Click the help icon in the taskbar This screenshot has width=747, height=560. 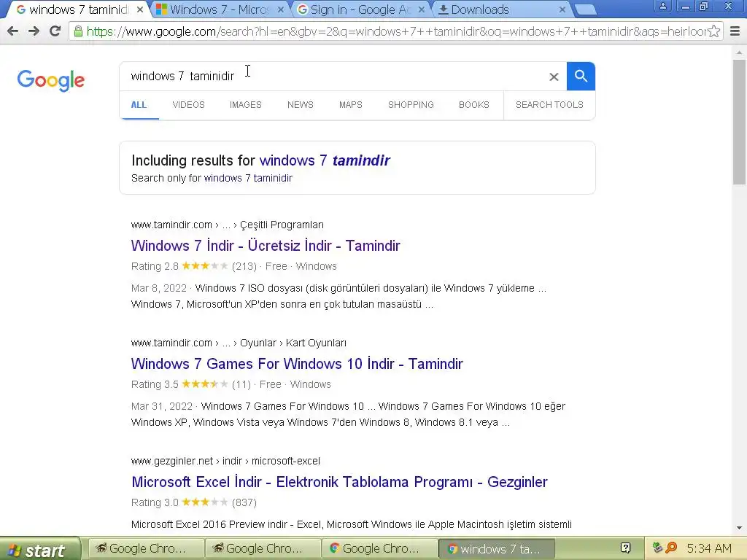626,548
